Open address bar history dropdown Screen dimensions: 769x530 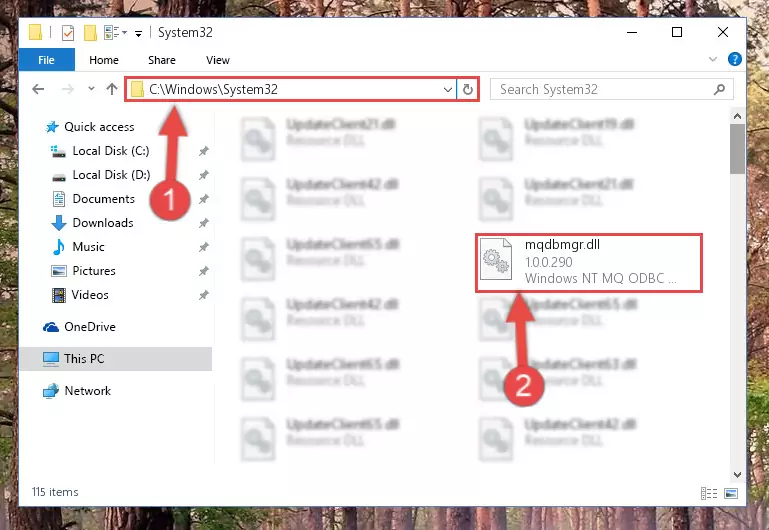(447, 90)
